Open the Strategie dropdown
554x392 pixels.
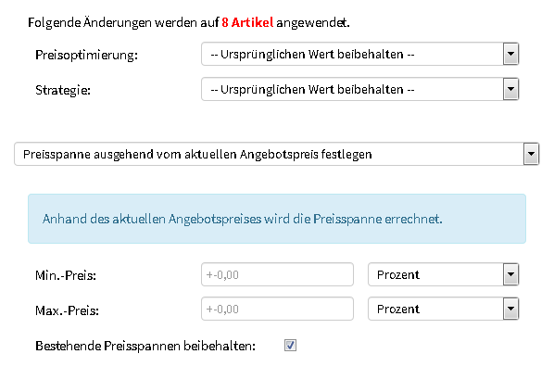click(359, 89)
